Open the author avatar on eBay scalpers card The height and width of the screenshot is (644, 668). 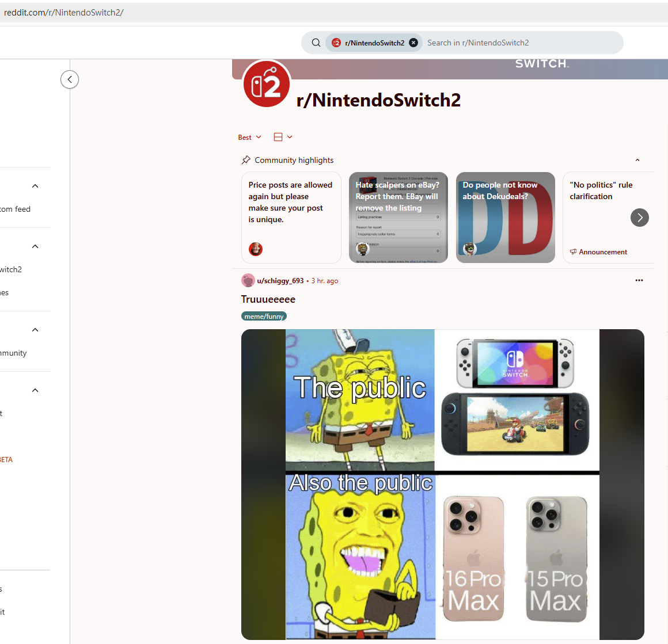[363, 249]
